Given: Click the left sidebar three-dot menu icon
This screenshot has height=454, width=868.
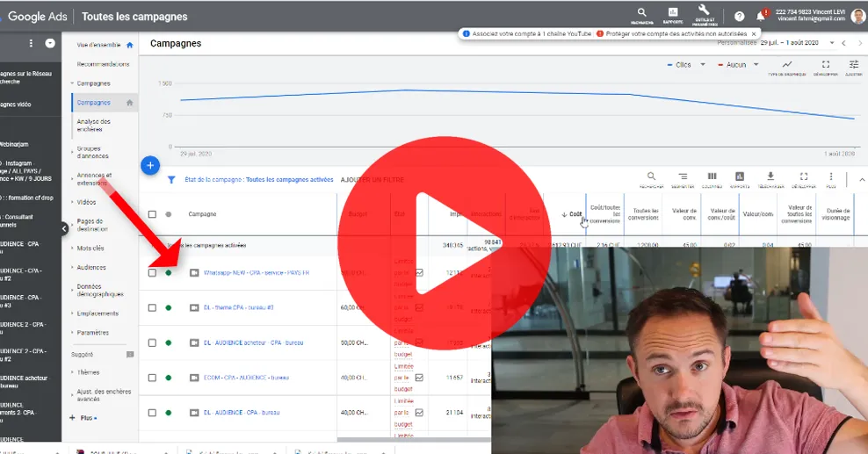Looking at the screenshot, I should 31,43.
